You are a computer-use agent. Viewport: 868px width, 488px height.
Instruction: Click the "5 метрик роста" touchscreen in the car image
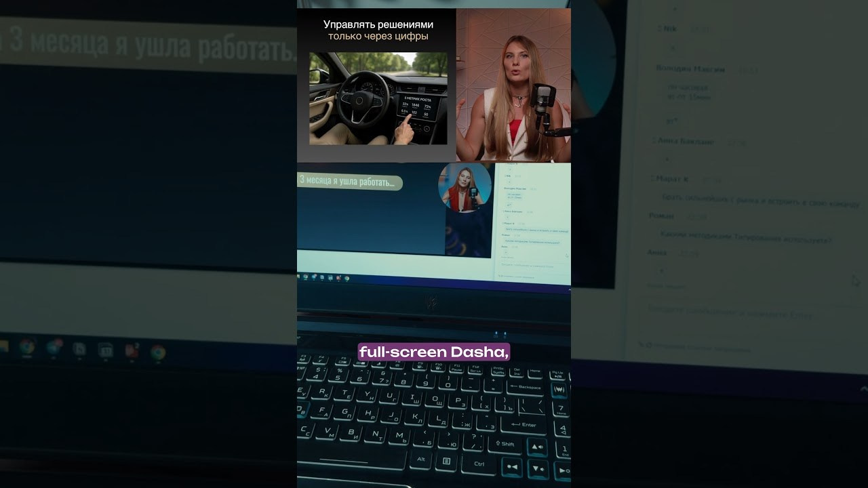point(415,106)
